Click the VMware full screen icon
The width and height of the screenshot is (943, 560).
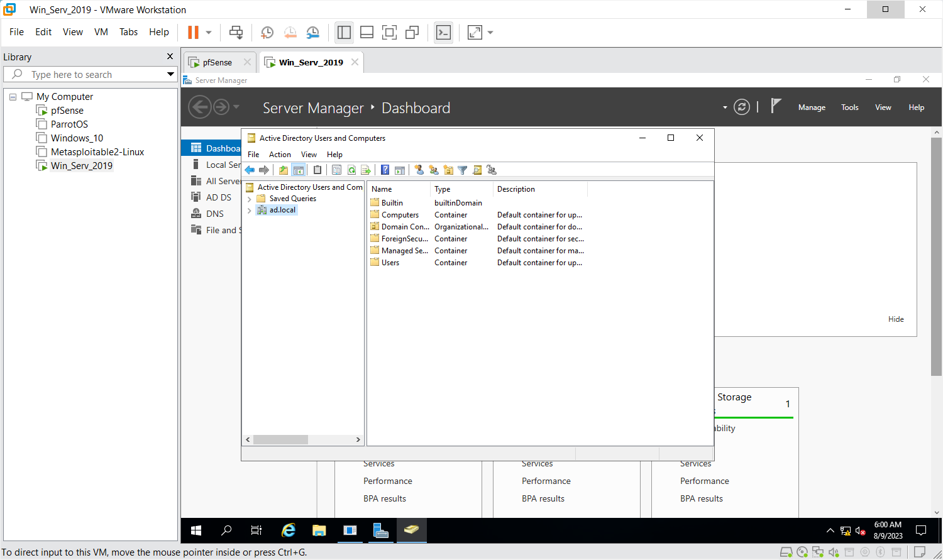pos(390,32)
